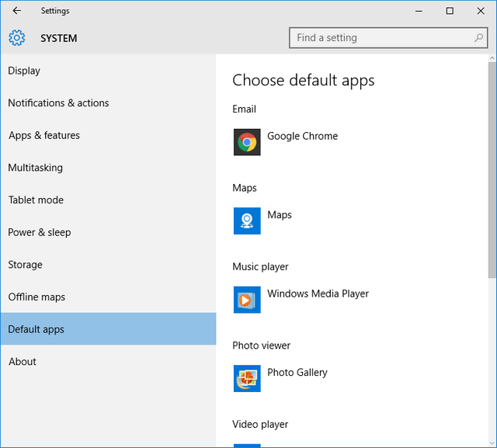497x448 pixels.
Task: Click the SYSTEM title text
Action: 59,38
